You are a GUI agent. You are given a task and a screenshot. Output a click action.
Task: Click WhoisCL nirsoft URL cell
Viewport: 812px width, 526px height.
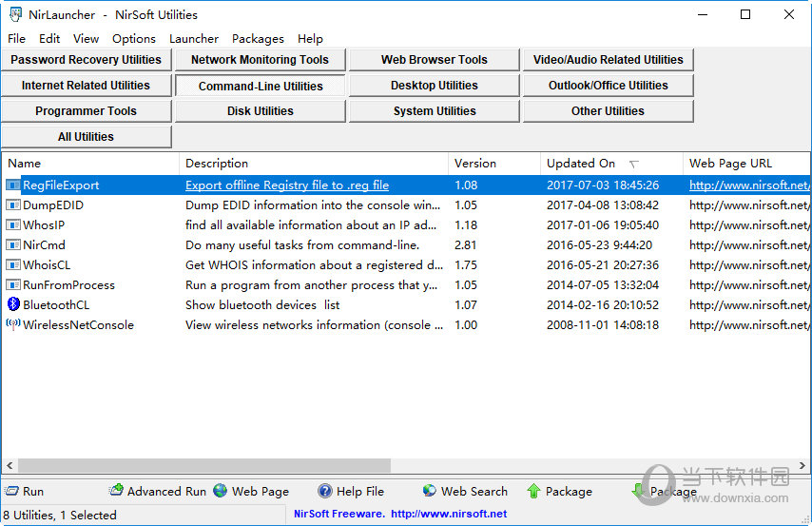tap(749, 264)
